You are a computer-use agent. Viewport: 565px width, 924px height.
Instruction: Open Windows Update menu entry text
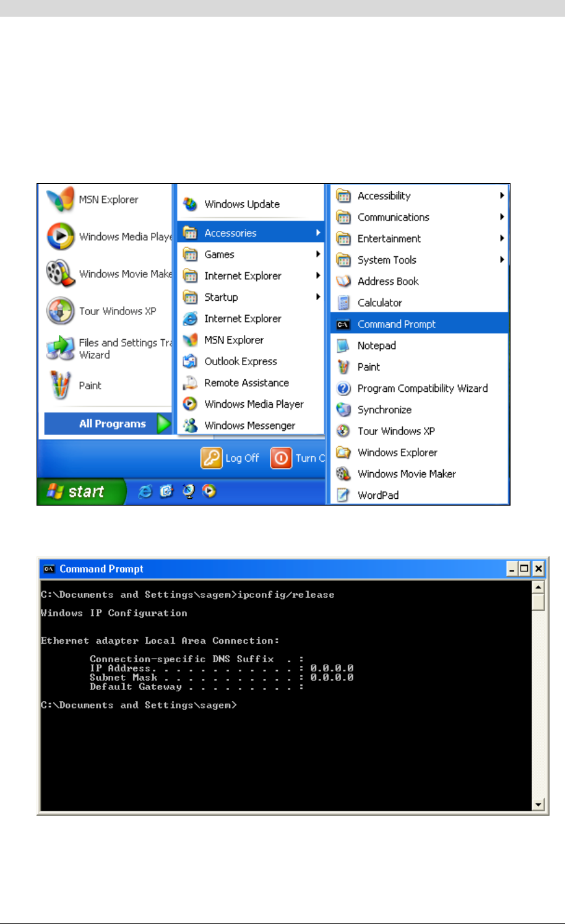242,204
